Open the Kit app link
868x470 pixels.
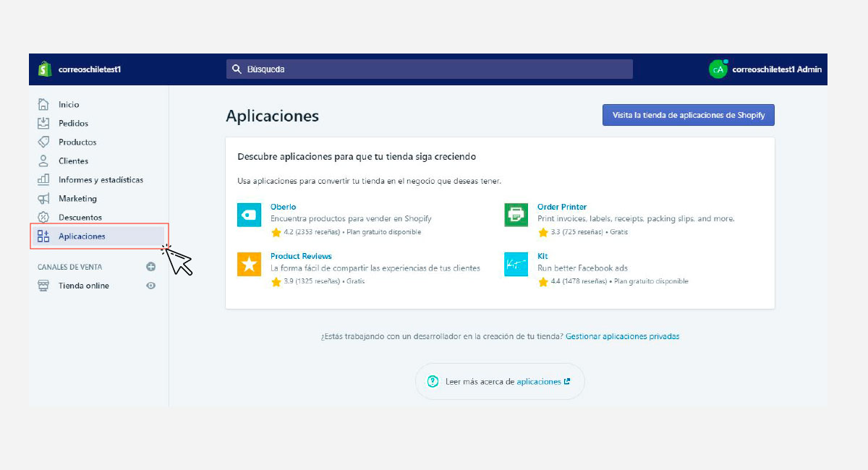tap(542, 256)
